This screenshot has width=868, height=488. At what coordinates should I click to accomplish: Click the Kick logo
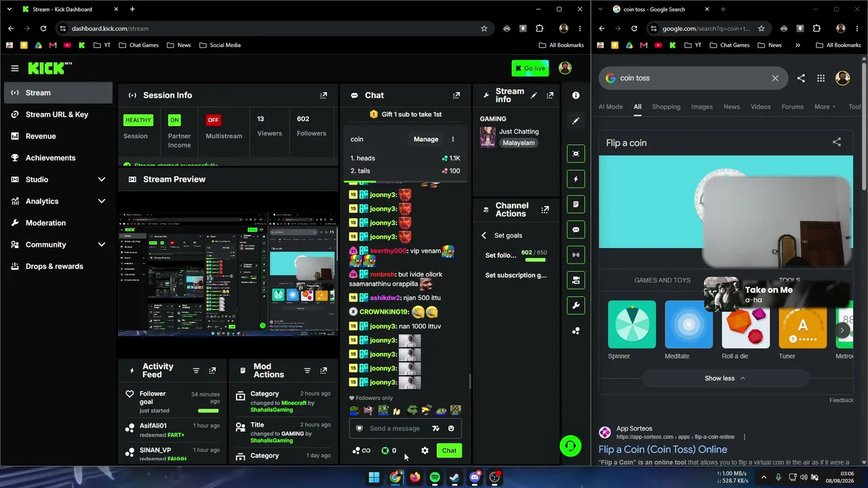pos(50,68)
